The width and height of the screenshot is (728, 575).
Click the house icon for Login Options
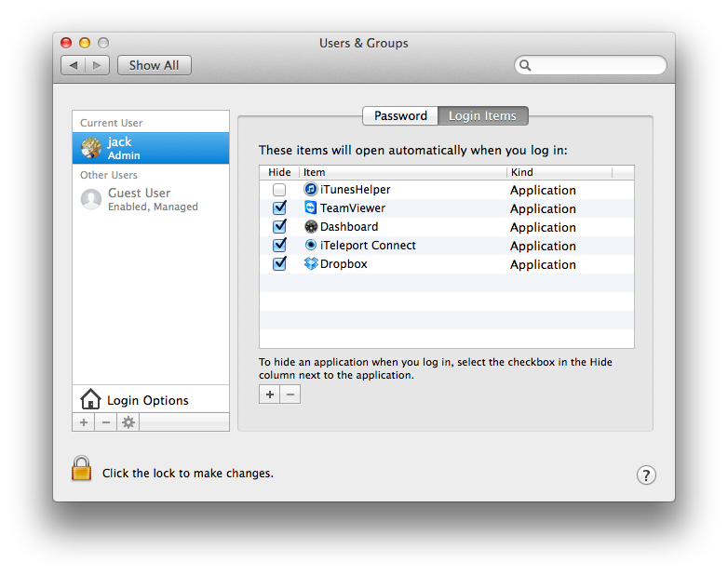(x=90, y=398)
